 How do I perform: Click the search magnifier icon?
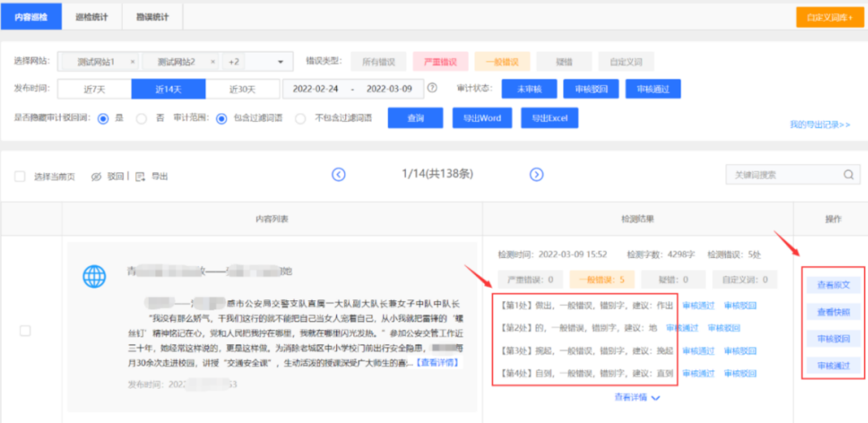click(x=849, y=175)
